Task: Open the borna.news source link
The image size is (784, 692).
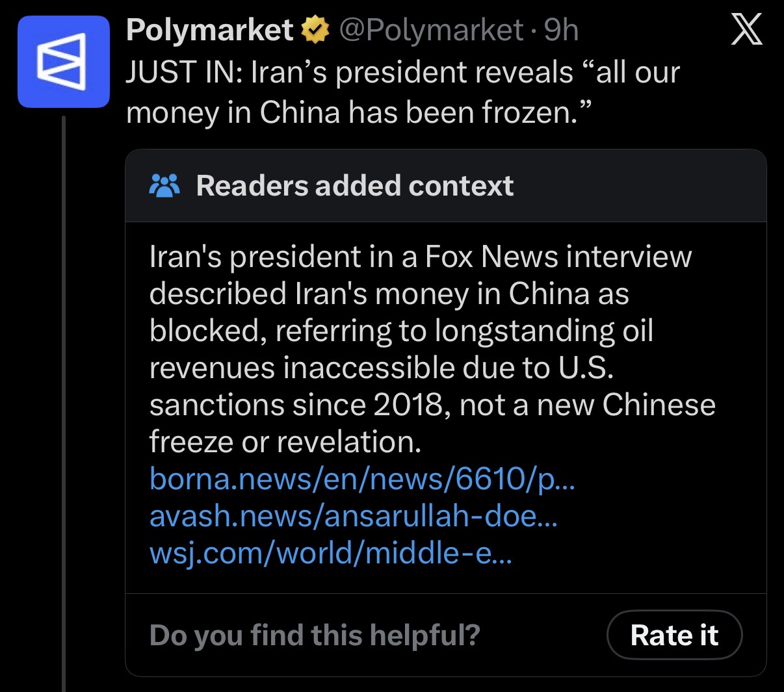Action: click(x=362, y=479)
